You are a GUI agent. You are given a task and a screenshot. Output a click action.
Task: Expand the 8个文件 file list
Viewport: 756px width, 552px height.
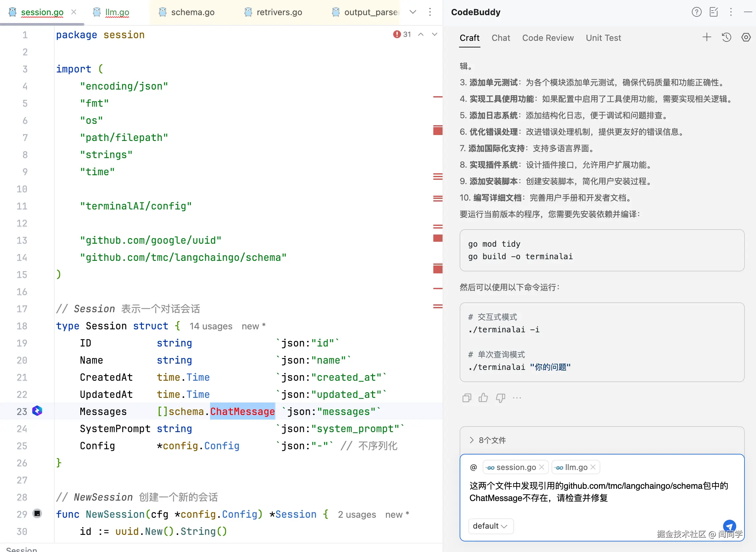coord(472,440)
